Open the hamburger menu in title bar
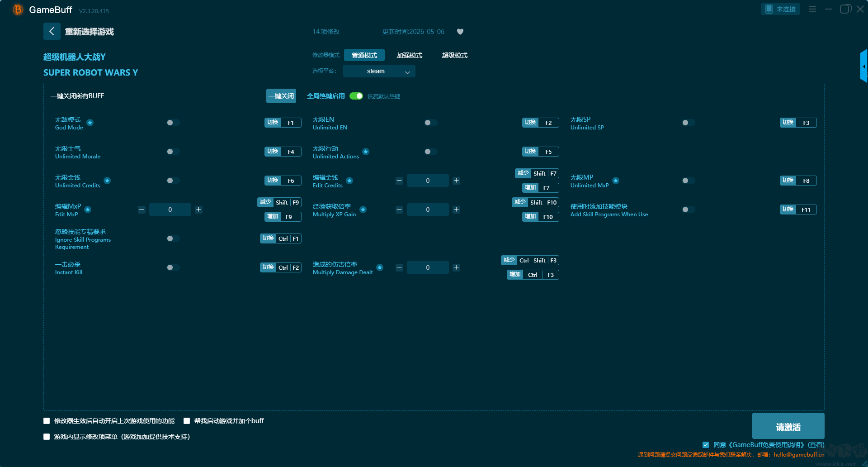Viewport: 868px width, 467px height. [x=812, y=9]
